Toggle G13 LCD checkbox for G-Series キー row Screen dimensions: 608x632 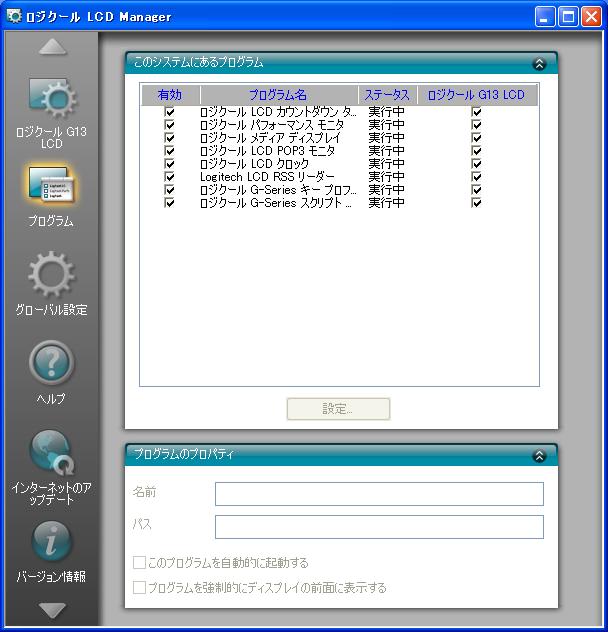pyautogui.click(x=476, y=189)
